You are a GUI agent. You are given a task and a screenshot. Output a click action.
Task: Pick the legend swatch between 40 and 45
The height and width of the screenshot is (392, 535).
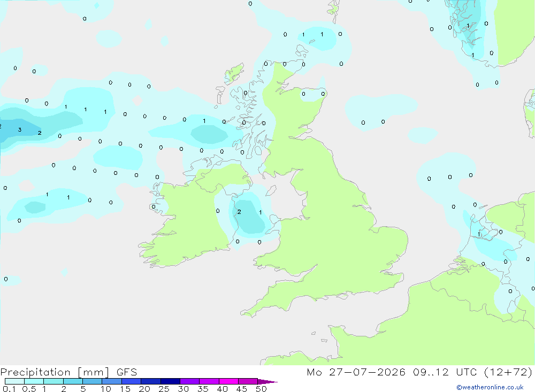228,381
